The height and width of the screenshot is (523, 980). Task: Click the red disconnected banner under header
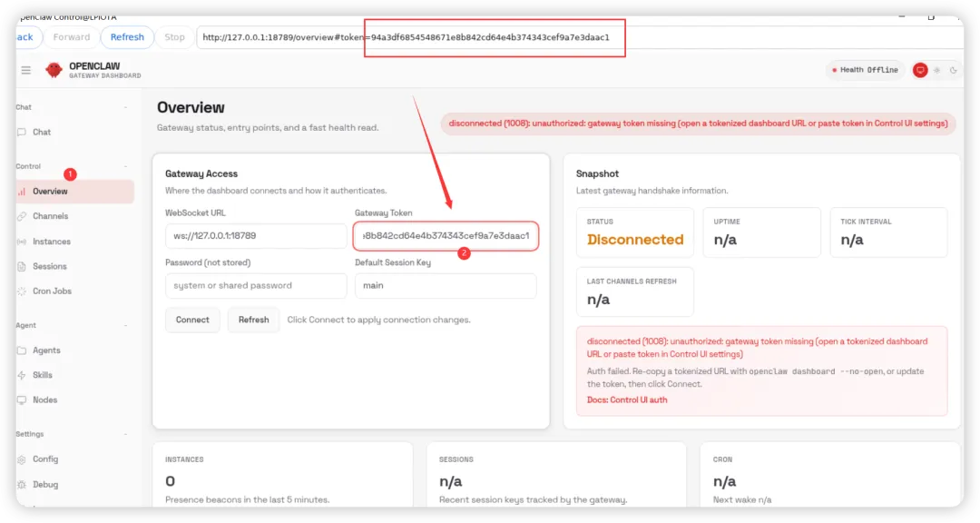pyautogui.click(x=698, y=123)
